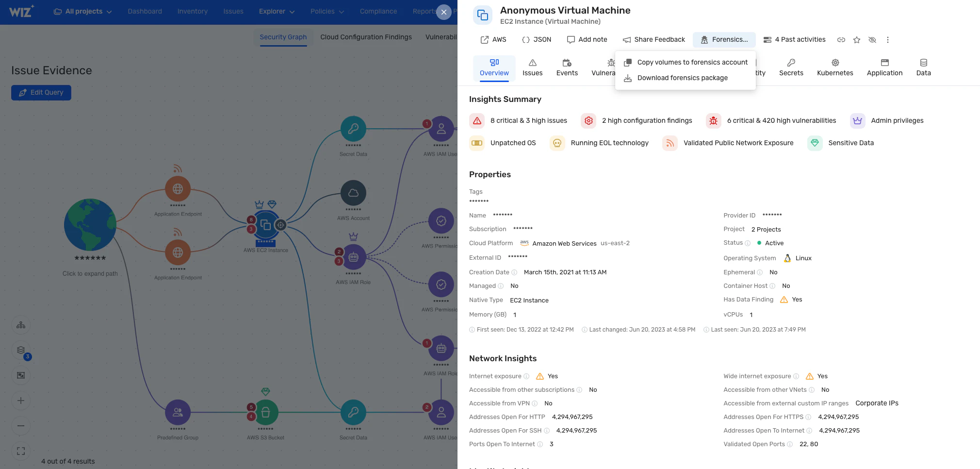Click 2 high configuration findings insight

637,120
